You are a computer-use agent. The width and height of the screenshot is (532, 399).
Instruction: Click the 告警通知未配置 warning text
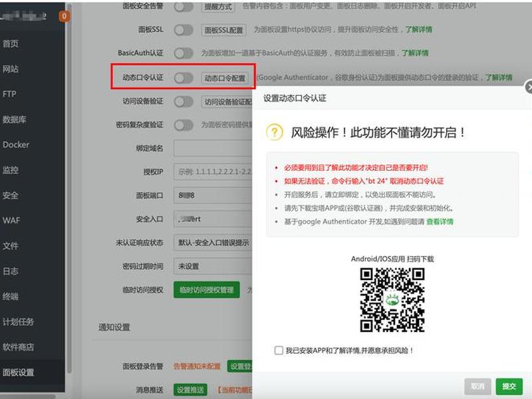click(x=197, y=366)
